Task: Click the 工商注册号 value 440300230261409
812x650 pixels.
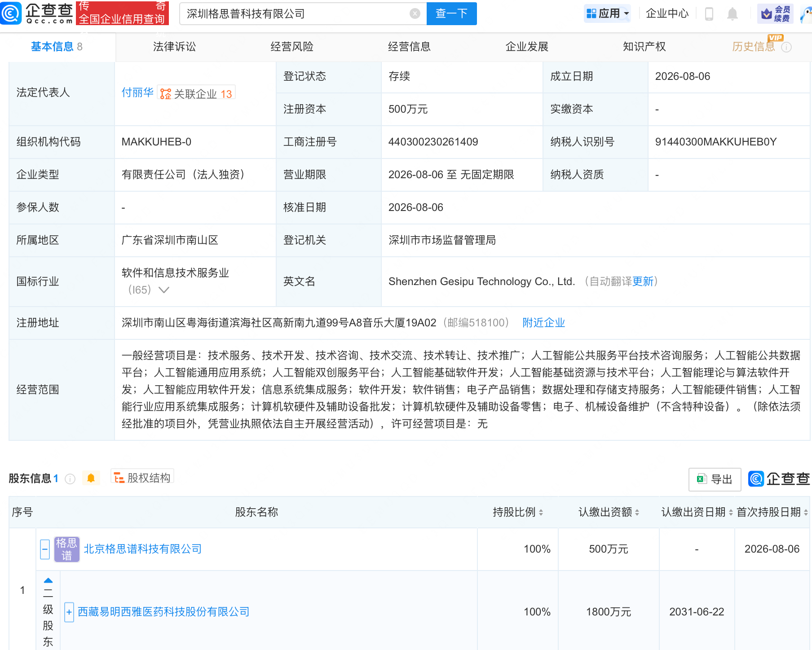Action: point(433,142)
